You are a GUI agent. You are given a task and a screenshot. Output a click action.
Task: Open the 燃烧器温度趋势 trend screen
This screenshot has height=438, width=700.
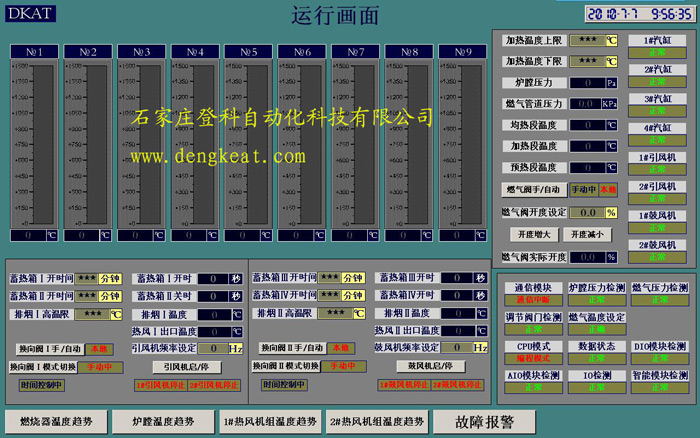coord(56,421)
